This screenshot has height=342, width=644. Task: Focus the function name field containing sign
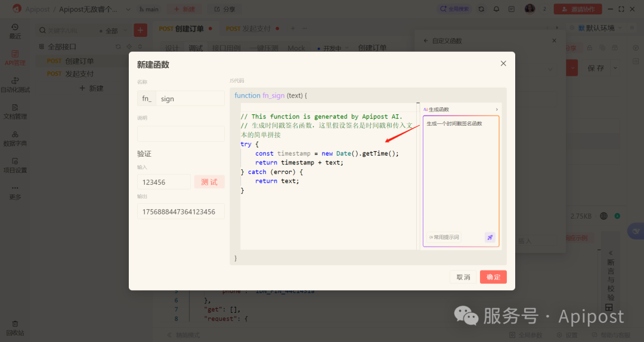(x=190, y=98)
